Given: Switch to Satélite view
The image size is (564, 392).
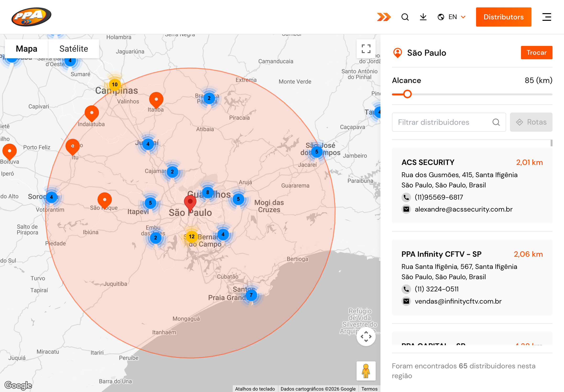Looking at the screenshot, I should 74,49.
